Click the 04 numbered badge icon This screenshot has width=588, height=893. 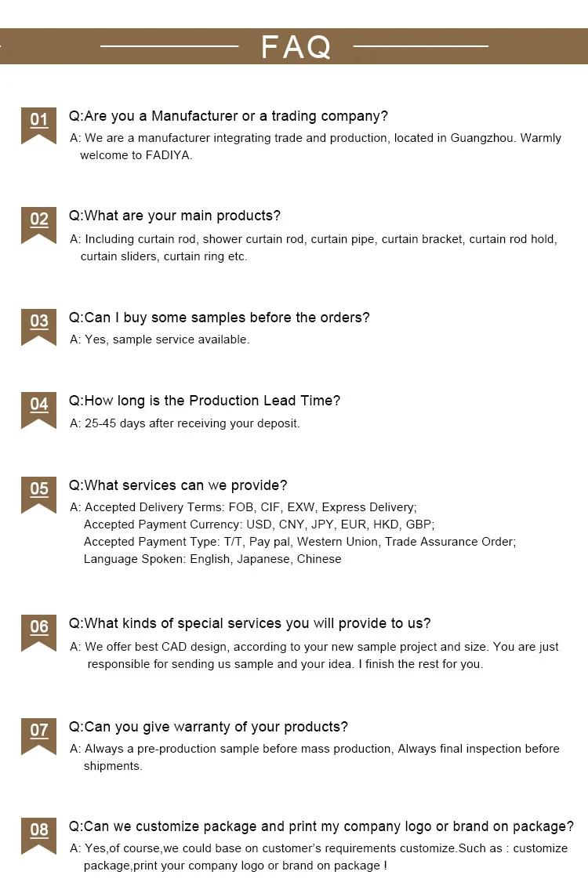click(x=38, y=407)
